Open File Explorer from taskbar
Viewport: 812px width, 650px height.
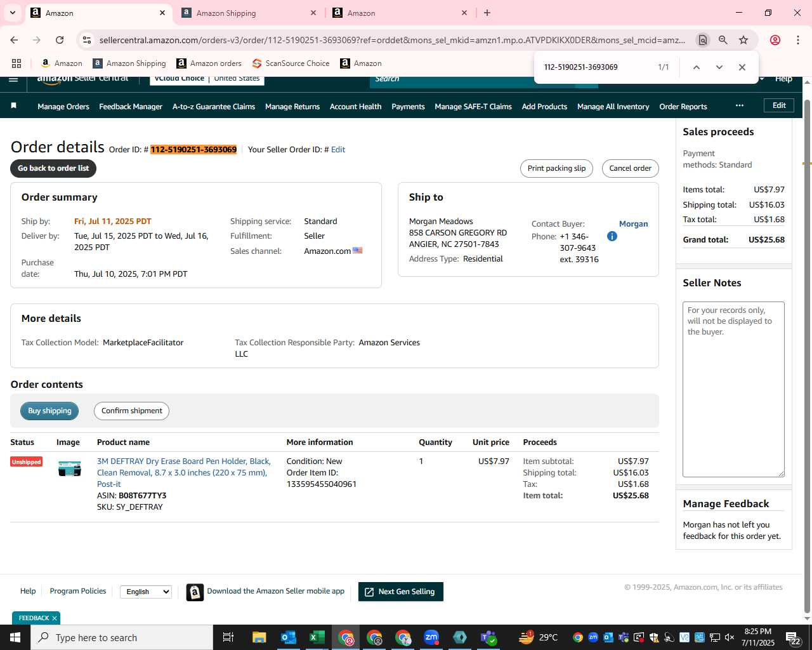(x=259, y=637)
